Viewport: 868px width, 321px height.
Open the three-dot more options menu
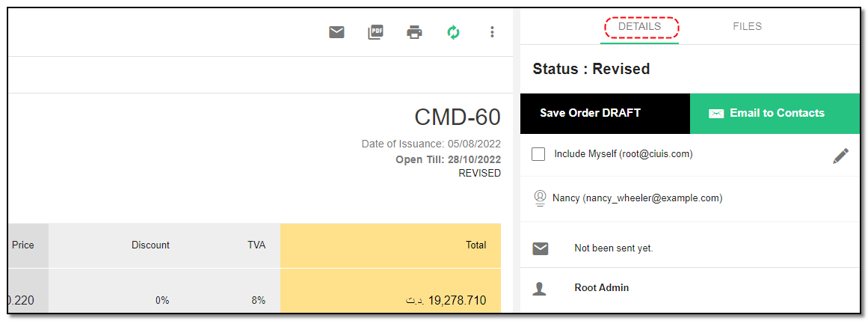492,32
